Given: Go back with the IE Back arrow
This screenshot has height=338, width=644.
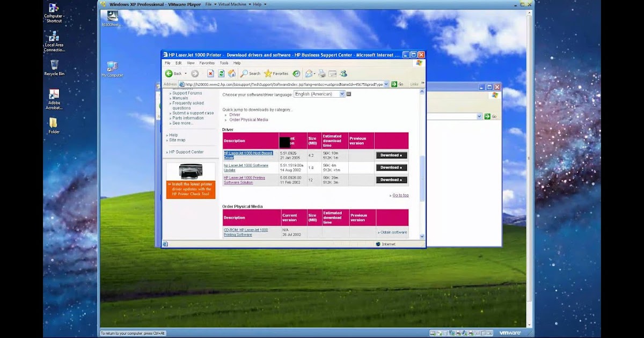Looking at the screenshot, I should click(173, 74).
